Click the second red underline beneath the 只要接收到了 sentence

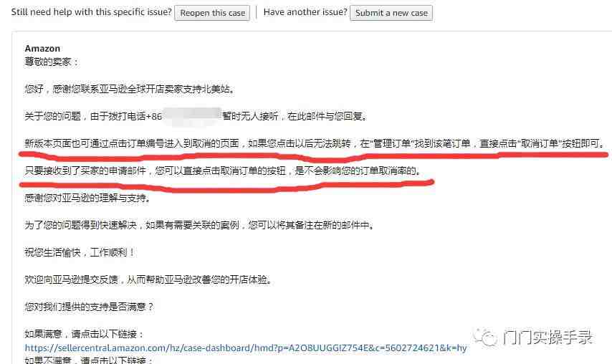(226, 185)
